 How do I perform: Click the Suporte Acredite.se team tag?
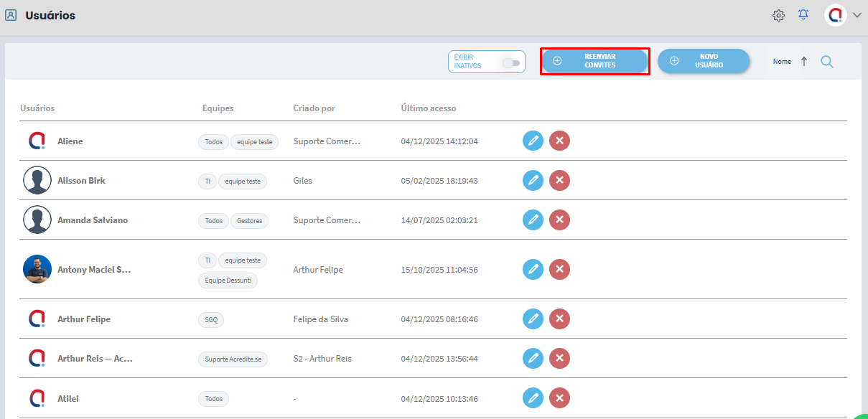pos(233,359)
